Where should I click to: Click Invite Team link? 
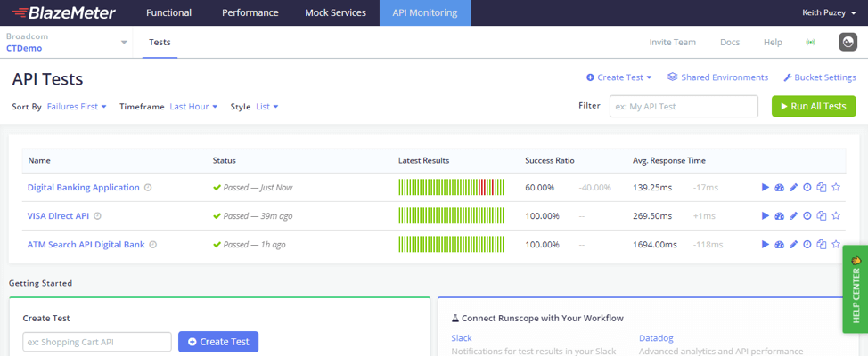[672, 43]
